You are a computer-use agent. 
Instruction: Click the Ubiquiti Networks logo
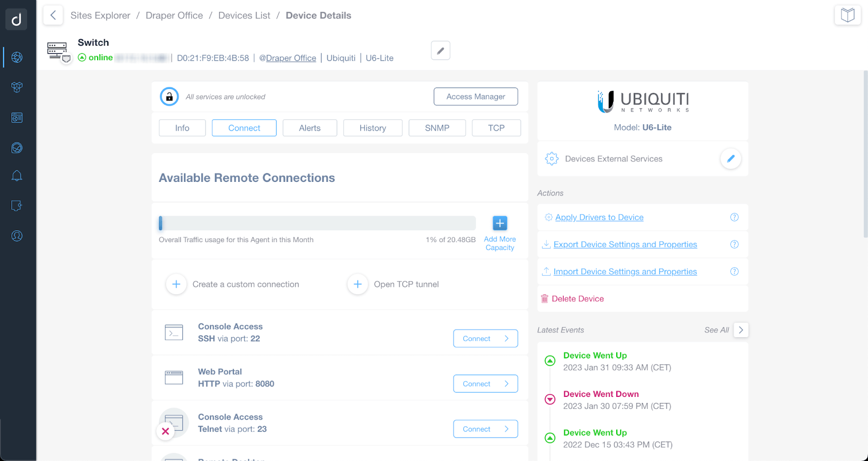click(x=643, y=102)
